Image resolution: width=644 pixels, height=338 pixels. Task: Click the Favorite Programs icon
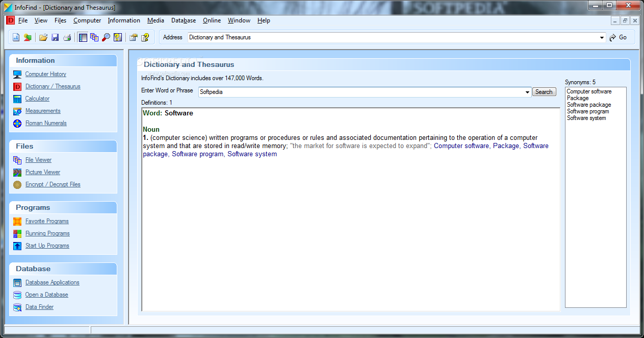coord(17,221)
